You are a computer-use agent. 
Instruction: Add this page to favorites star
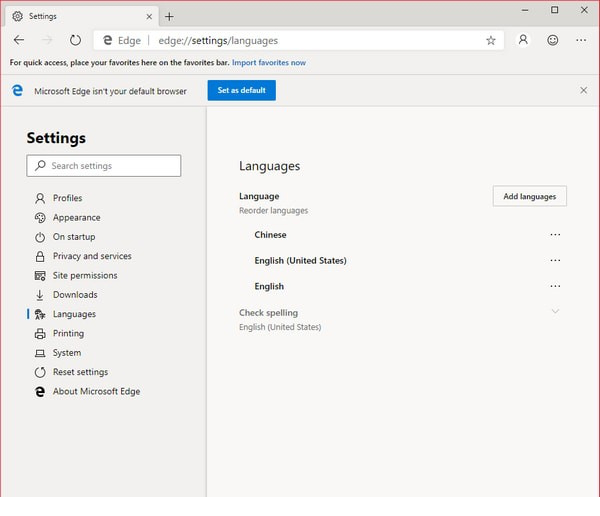click(x=491, y=40)
